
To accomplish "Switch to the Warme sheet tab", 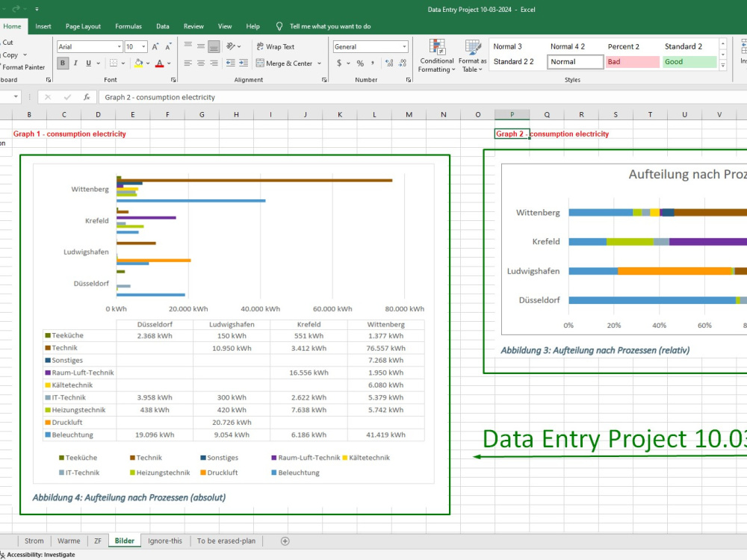I will coord(69,541).
